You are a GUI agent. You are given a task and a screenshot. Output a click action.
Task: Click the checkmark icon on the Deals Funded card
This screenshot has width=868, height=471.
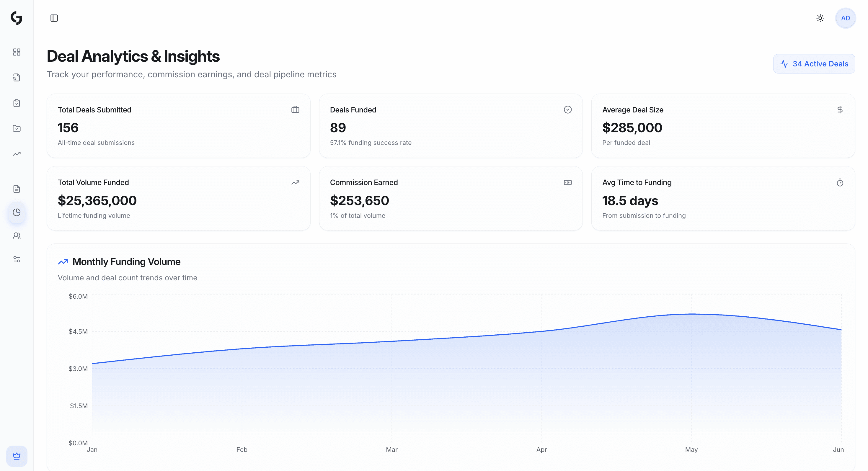[x=567, y=109]
